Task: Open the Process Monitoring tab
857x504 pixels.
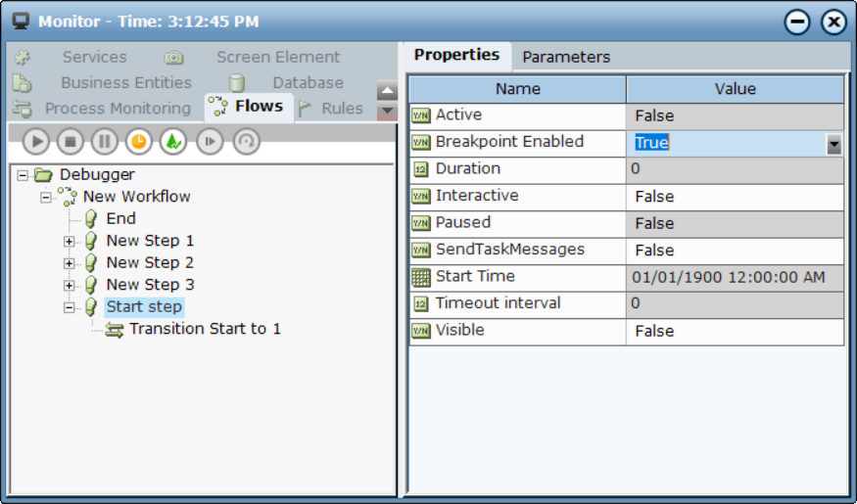Action: pos(117,109)
